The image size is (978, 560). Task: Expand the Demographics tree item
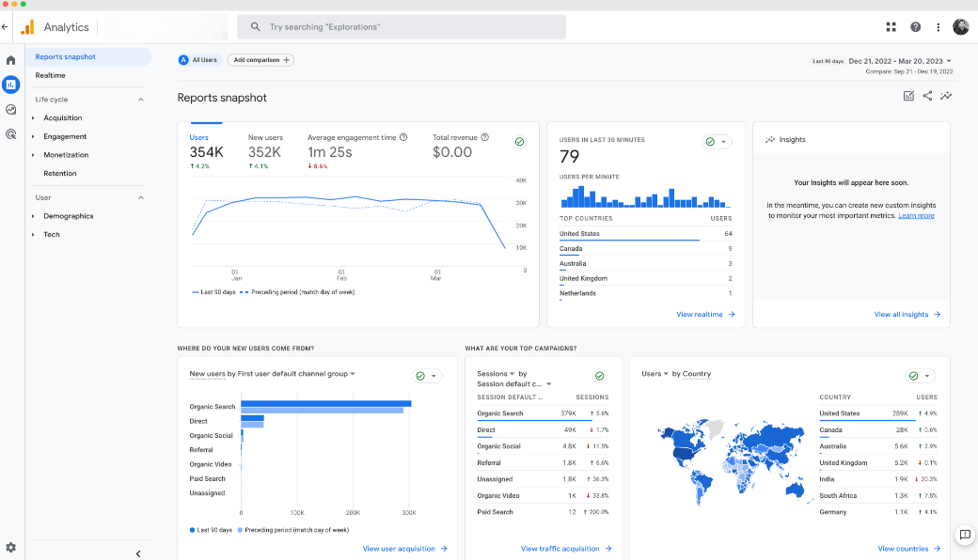[x=68, y=216]
